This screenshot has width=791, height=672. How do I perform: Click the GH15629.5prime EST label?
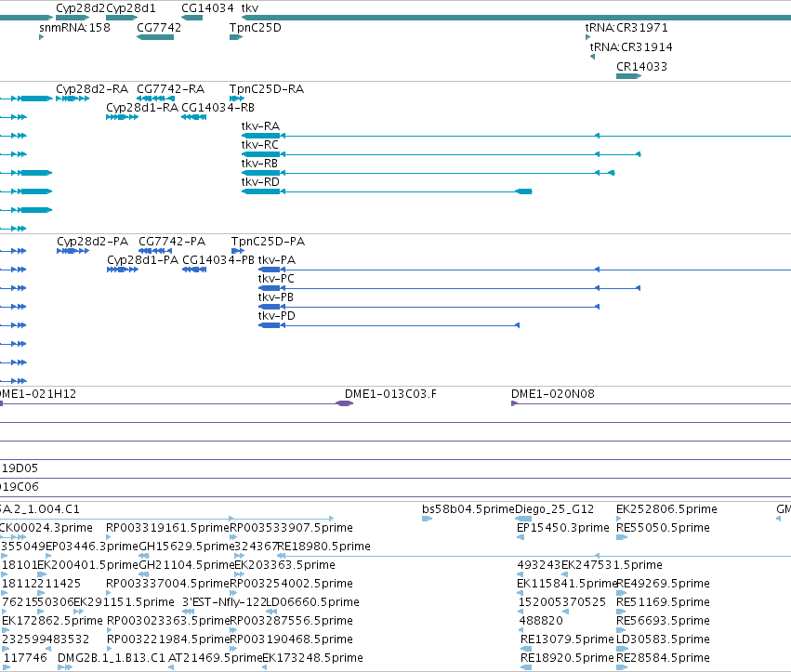[187, 547]
